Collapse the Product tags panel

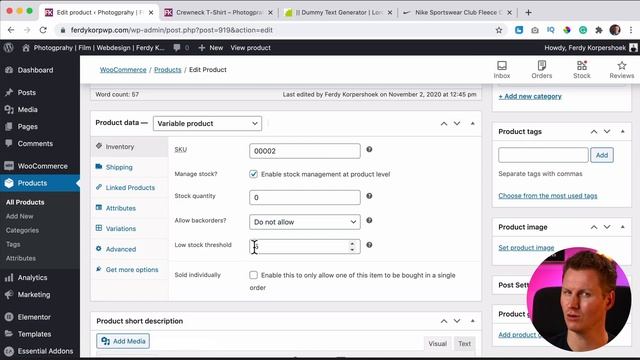[x=622, y=131]
